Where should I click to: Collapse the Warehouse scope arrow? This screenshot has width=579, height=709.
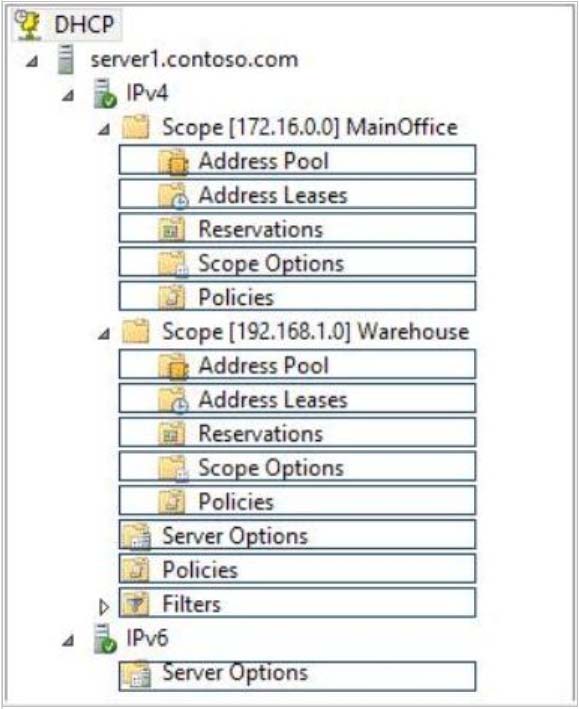(x=104, y=334)
